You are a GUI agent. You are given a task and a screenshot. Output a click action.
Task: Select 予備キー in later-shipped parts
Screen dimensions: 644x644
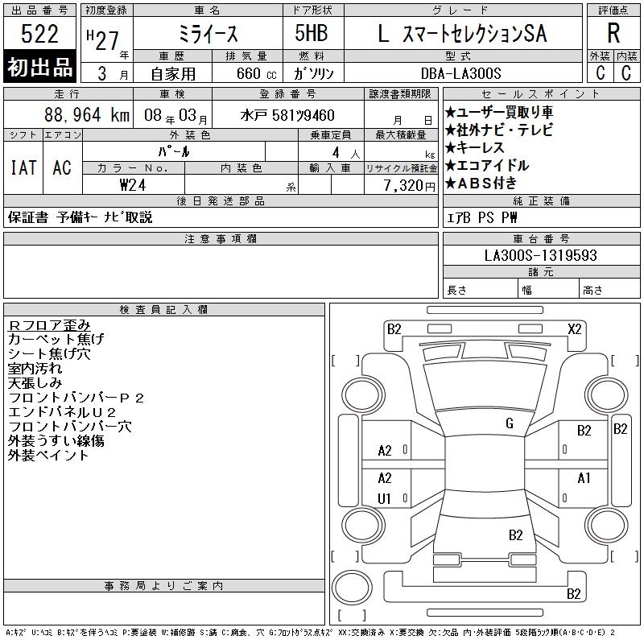tap(77, 217)
